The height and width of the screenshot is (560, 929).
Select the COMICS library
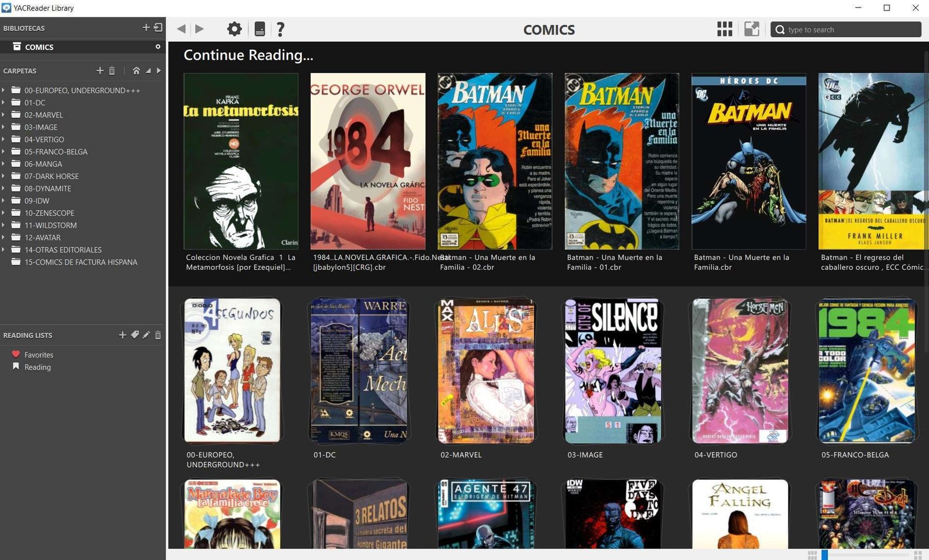[82, 46]
